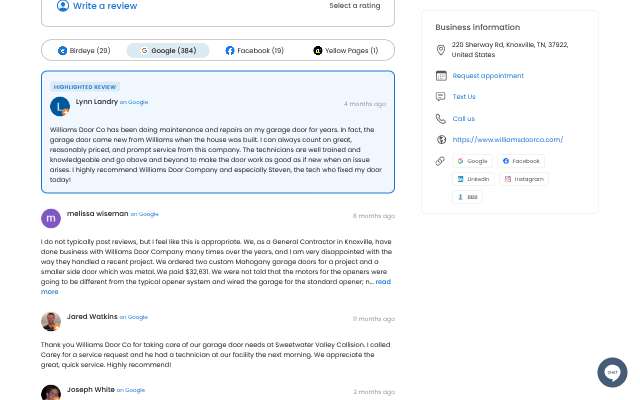Click the Highlighted Review badge
The image size is (640, 400).
(85, 87)
